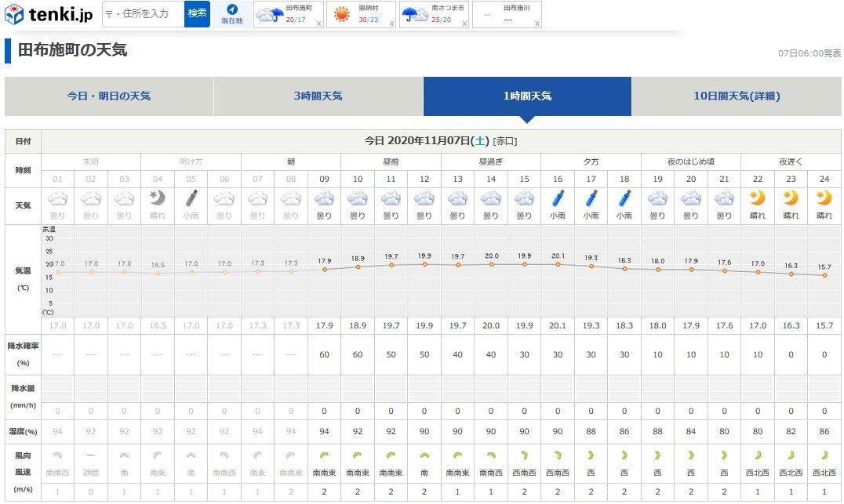Click the 0 rain probability for hour 23

791,355
